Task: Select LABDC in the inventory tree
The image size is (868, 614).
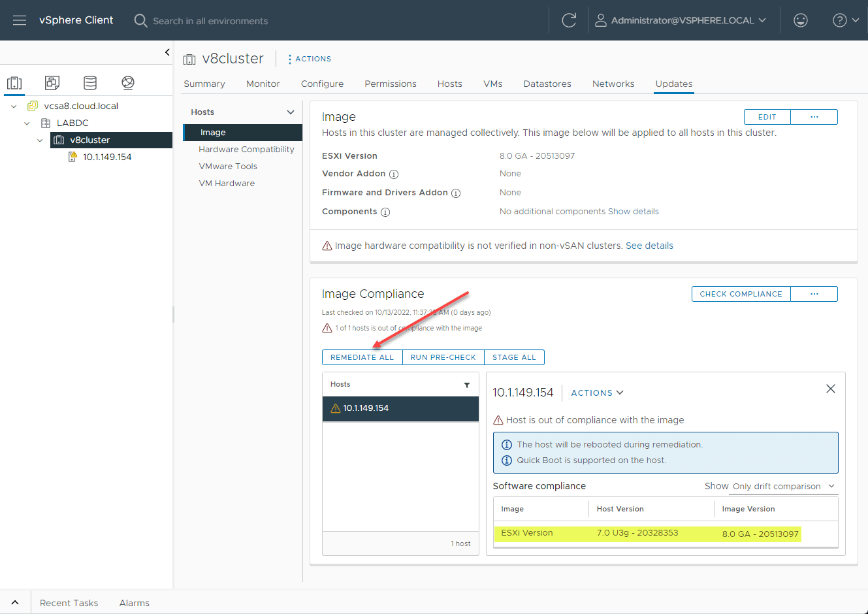Action: pos(72,123)
